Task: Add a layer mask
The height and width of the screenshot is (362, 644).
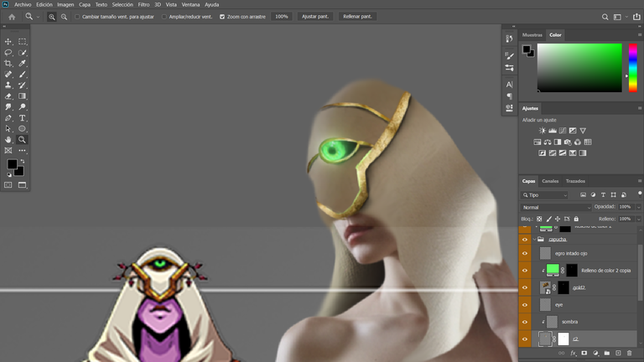Action: (584, 353)
